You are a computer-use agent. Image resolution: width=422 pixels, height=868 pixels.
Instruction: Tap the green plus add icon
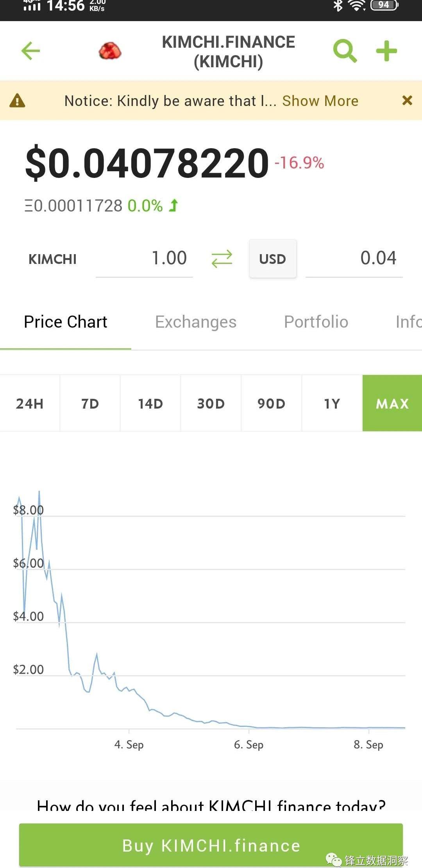[386, 51]
